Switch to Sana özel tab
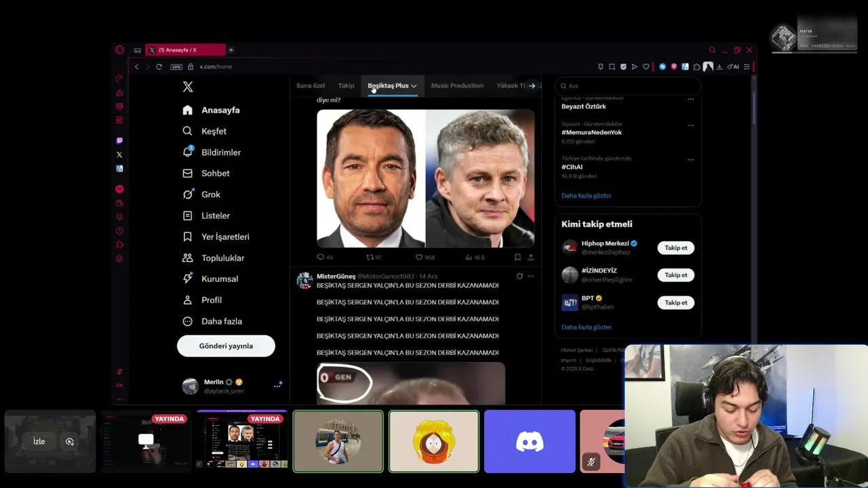This screenshot has height=488, width=868. [x=311, y=85]
